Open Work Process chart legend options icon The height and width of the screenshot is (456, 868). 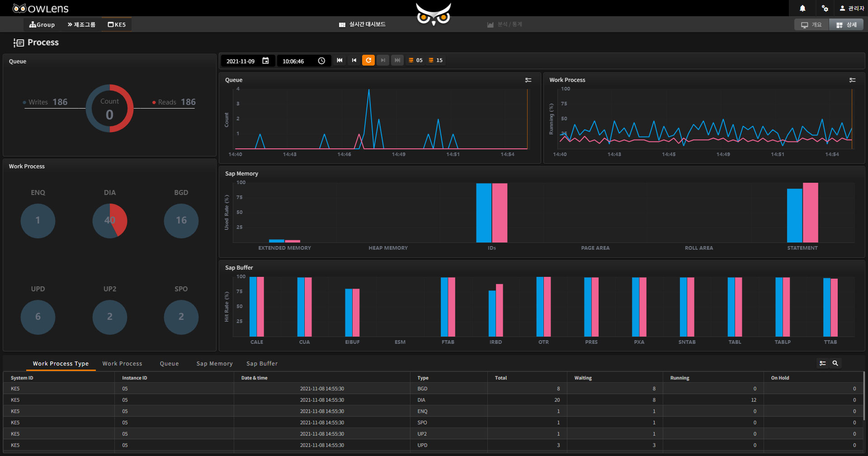coord(852,80)
